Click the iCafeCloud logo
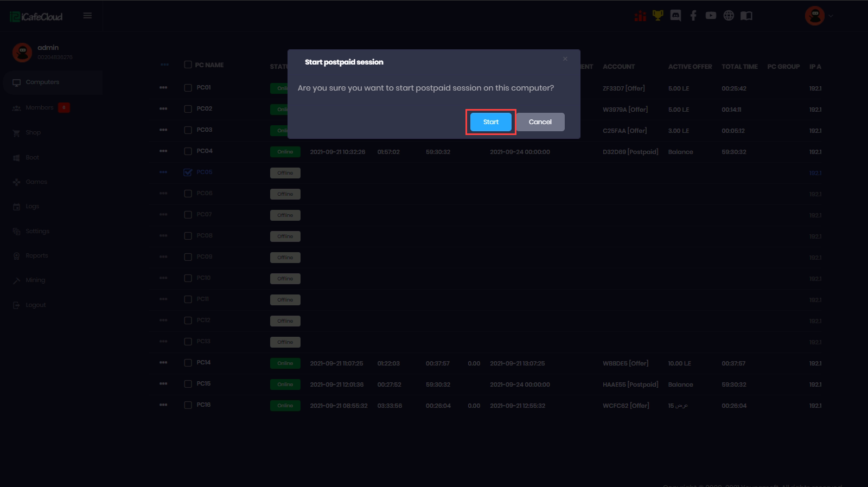868x487 pixels. [36, 17]
